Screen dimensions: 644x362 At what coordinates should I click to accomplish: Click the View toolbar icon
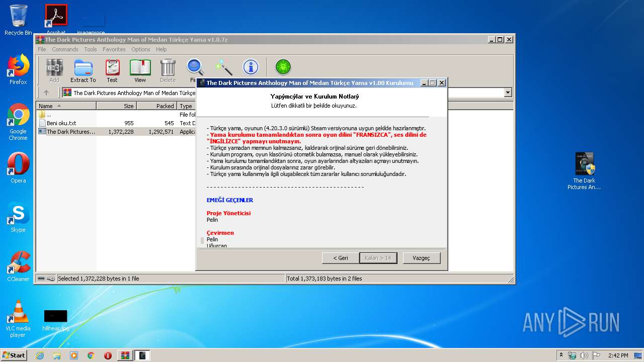point(140,70)
